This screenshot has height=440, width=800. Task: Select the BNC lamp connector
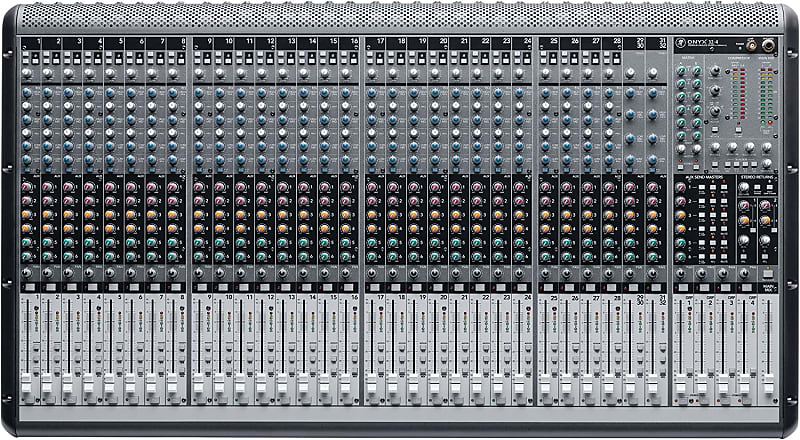tap(751, 45)
